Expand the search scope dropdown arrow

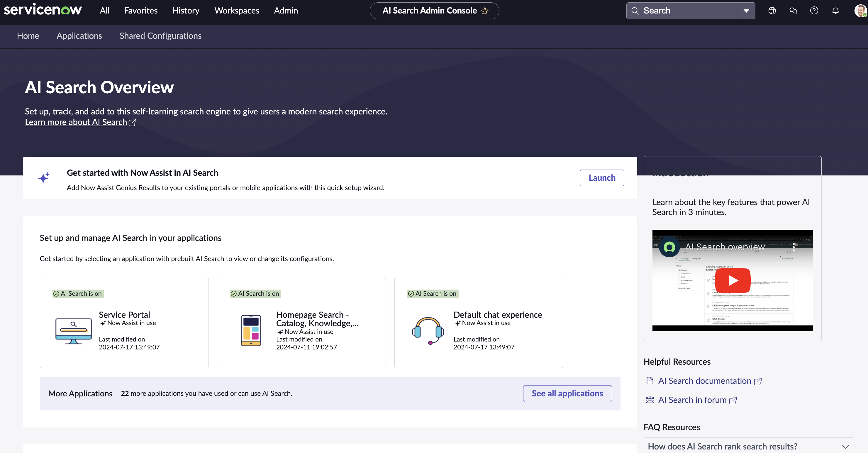[x=746, y=11]
